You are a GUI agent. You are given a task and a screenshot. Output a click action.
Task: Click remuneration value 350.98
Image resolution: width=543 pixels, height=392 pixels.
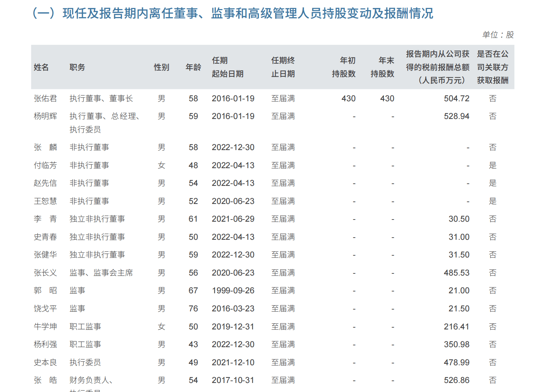pos(457,344)
